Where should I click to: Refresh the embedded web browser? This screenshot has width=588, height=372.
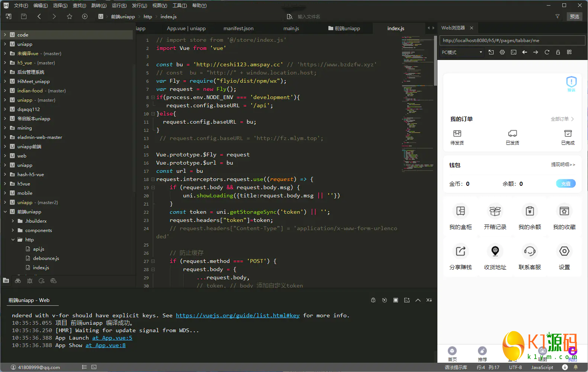click(x=547, y=52)
